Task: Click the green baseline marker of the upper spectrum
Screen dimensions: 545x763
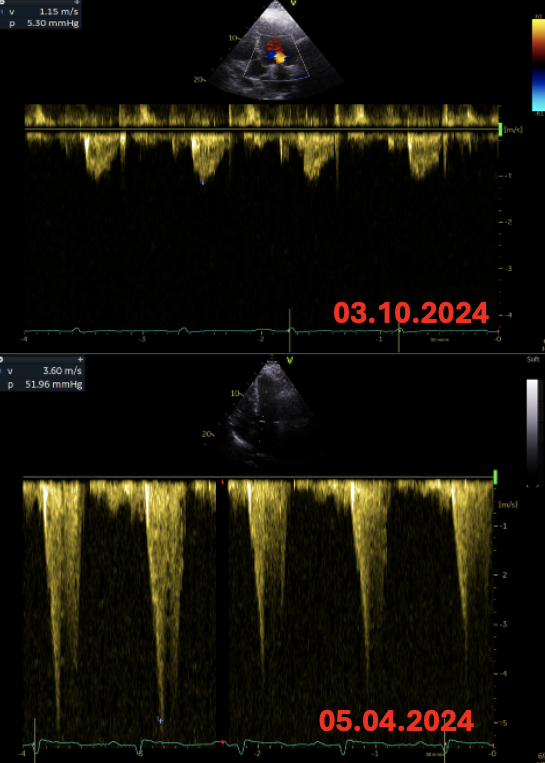Action: (501, 129)
